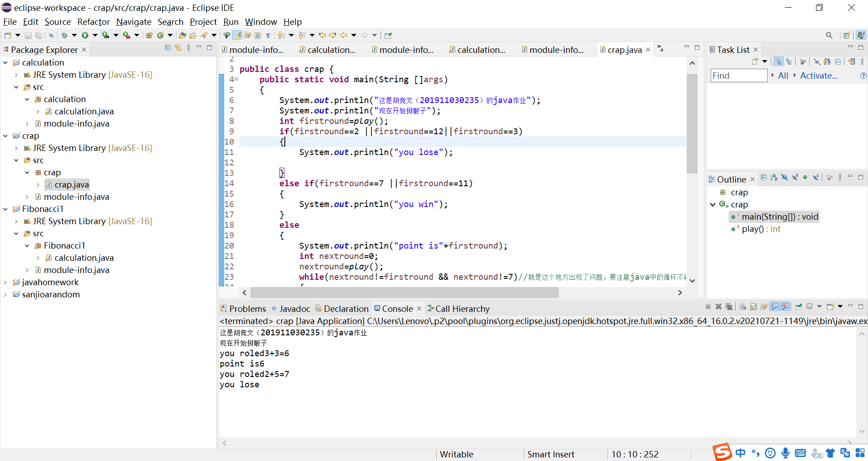Toggle Show Whitespace Characters pilcrow icon
This screenshot has width=868, height=461.
[268, 35]
